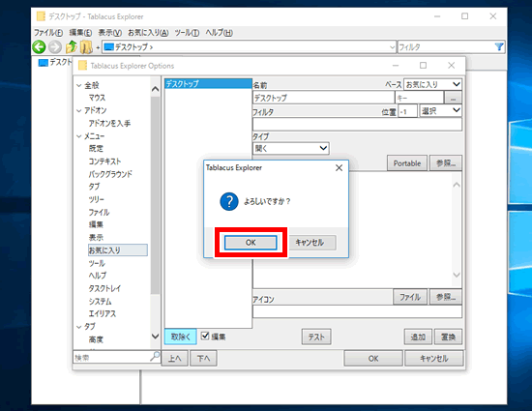Click the 検索 search box
The height and width of the screenshot is (411, 532).
click(x=111, y=358)
